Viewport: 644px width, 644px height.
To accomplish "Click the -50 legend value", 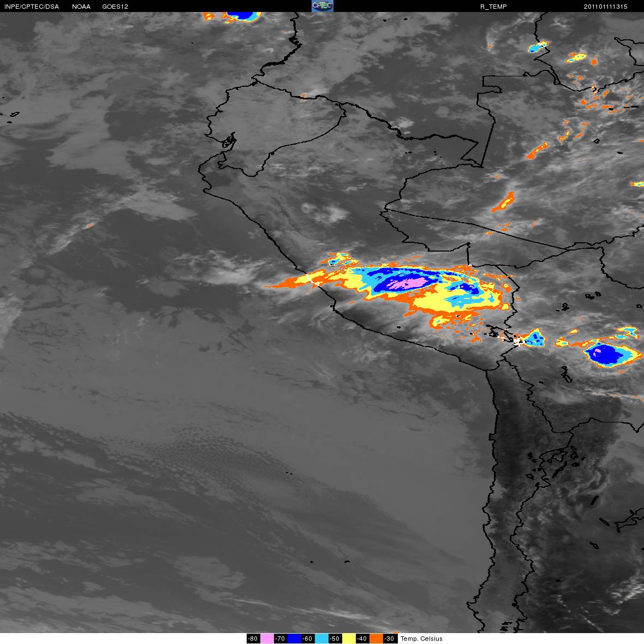I will pos(335,639).
